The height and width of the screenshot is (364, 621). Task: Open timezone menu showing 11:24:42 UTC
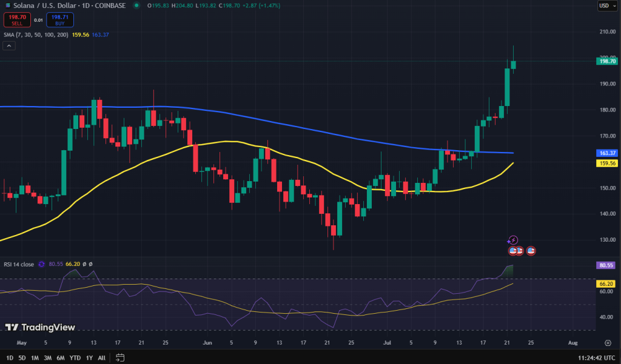(x=597, y=358)
